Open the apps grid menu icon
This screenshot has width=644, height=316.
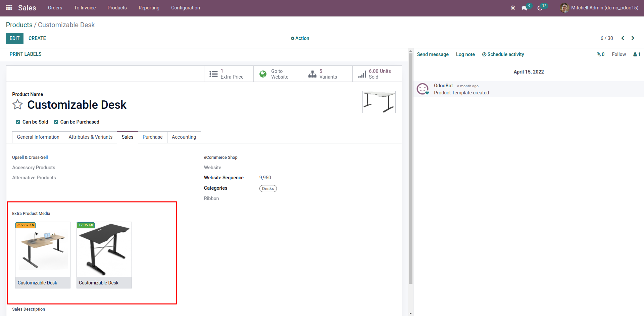(9, 7)
